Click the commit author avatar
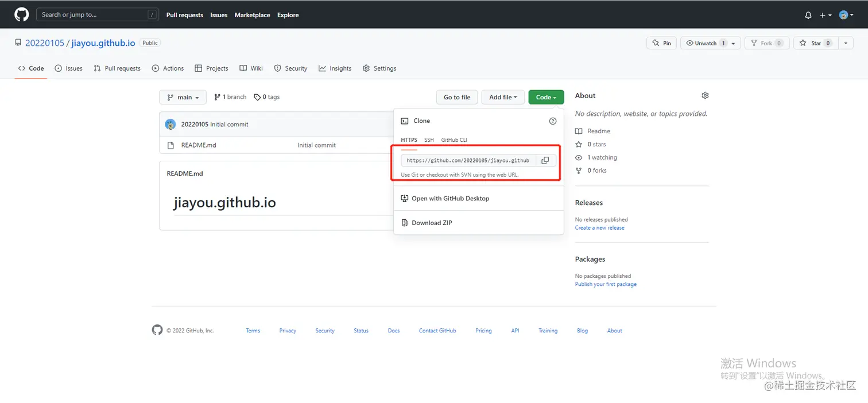 [x=170, y=124]
